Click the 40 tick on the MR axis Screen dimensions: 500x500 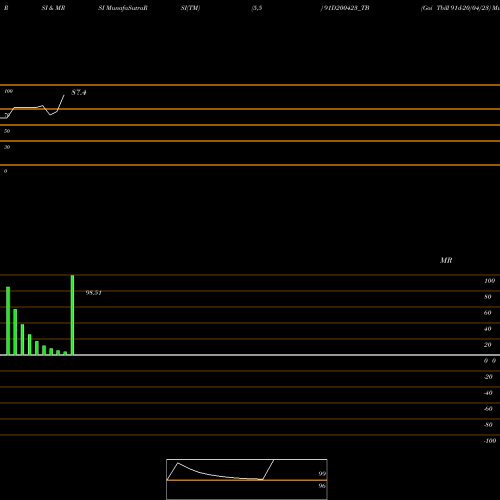[487, 329]
